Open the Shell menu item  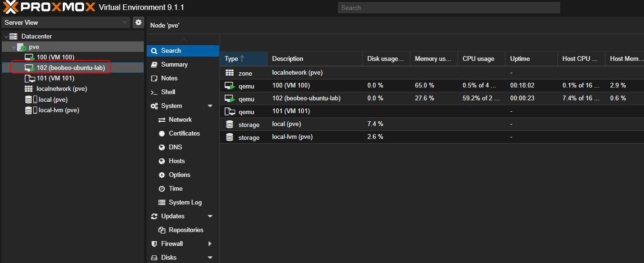pyautogui.click(x=168, y=92)
